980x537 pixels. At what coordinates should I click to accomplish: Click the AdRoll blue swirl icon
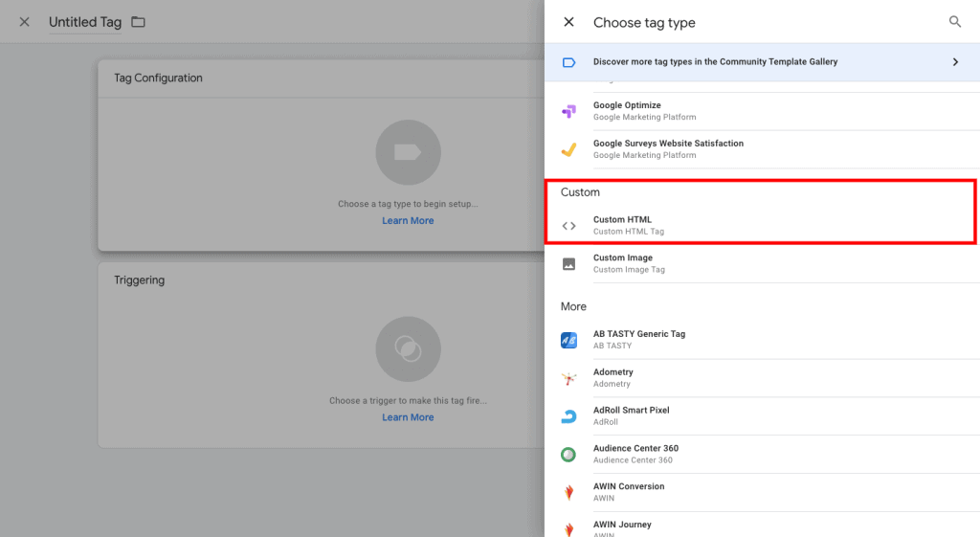pyautogui.click(x=568, y=416)
